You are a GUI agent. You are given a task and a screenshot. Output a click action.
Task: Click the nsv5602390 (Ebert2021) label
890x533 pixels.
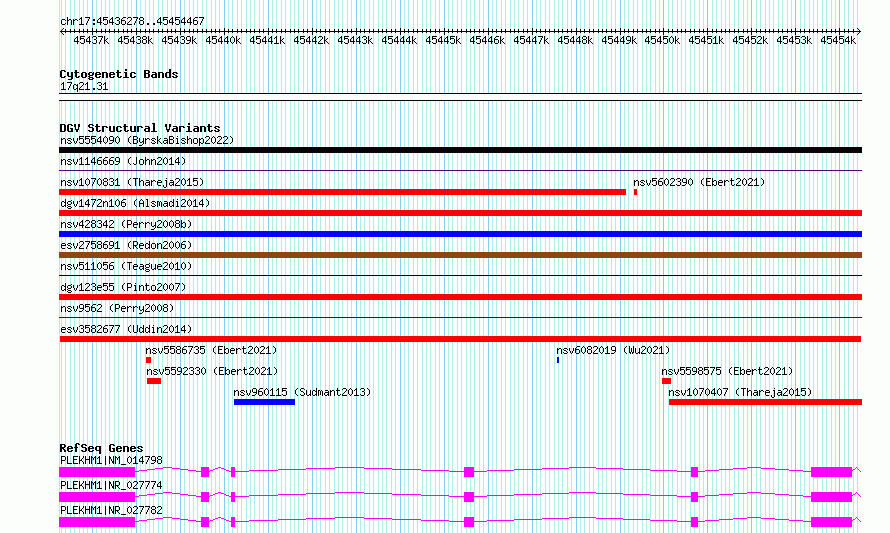(699, 182)
